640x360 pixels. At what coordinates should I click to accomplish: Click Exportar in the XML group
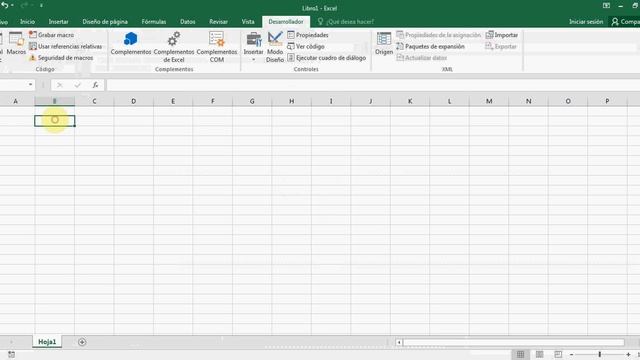point(501,47)
